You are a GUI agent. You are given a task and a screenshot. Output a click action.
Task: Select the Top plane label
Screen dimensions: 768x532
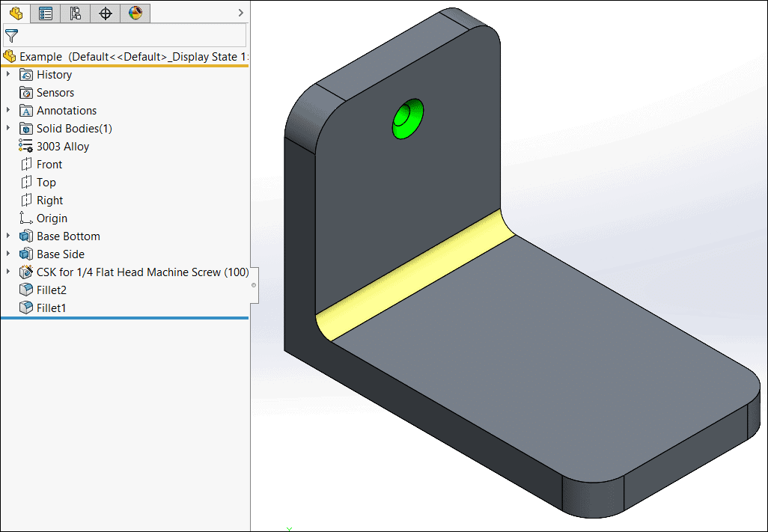click(46, 183)
